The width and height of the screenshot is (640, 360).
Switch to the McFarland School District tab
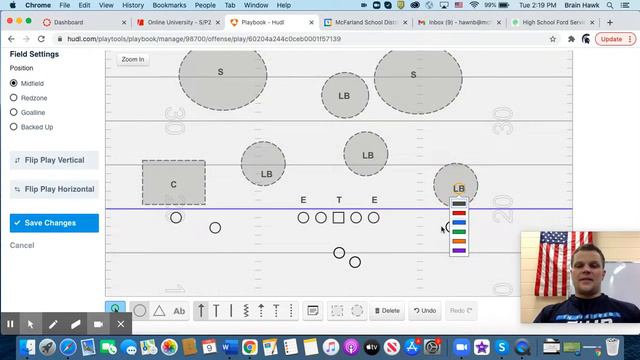[365, 22]
